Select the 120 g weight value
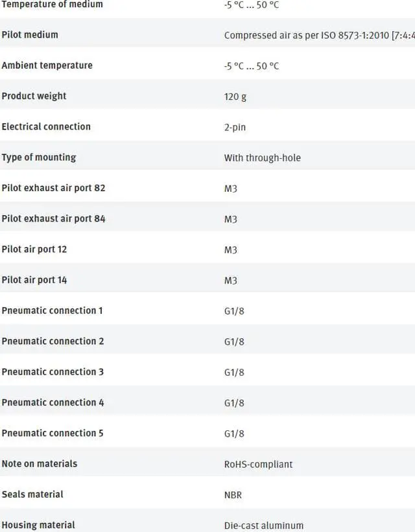 pos(235,97)
